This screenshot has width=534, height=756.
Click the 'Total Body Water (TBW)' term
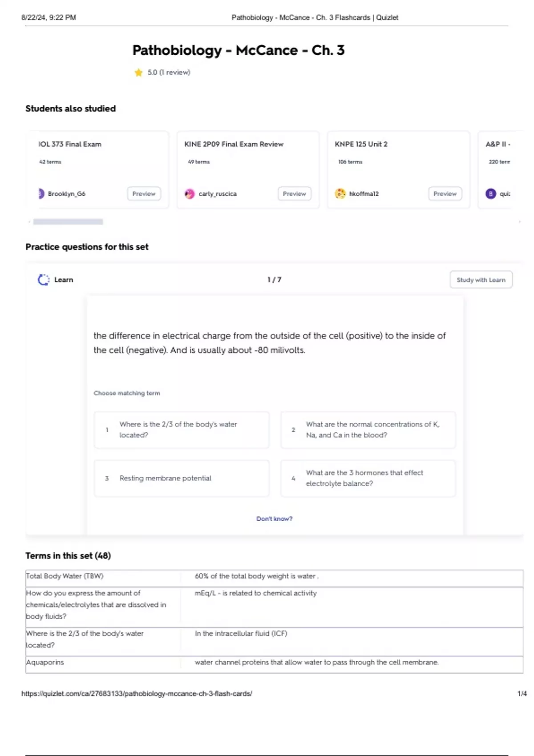point(65,576)
